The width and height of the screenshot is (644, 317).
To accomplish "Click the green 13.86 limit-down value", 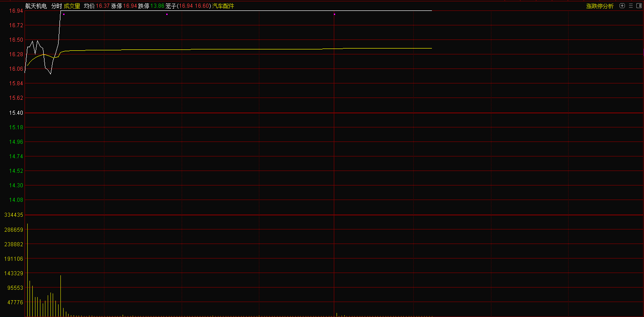I will (157, 6).
